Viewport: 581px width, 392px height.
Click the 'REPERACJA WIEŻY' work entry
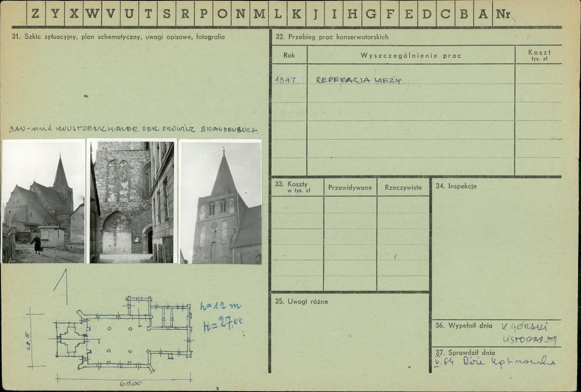point(358,80)
